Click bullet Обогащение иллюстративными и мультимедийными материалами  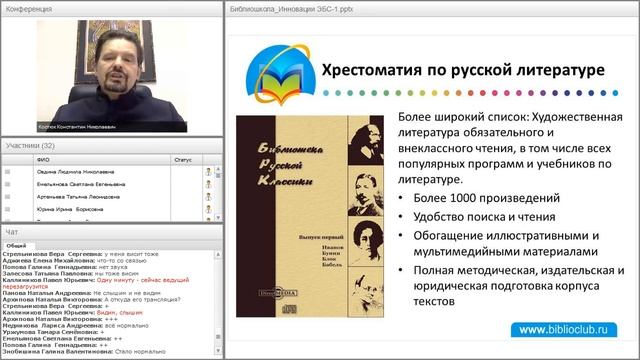tap(506, 244)
